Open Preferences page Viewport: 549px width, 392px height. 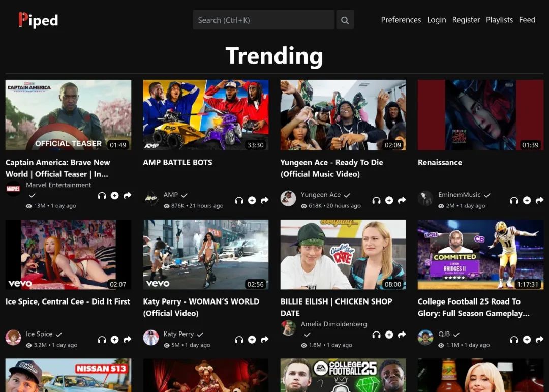(401, 20)
